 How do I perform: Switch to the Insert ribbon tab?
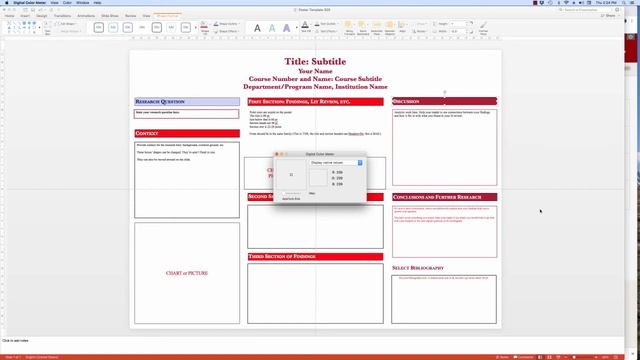coord(25,16)
